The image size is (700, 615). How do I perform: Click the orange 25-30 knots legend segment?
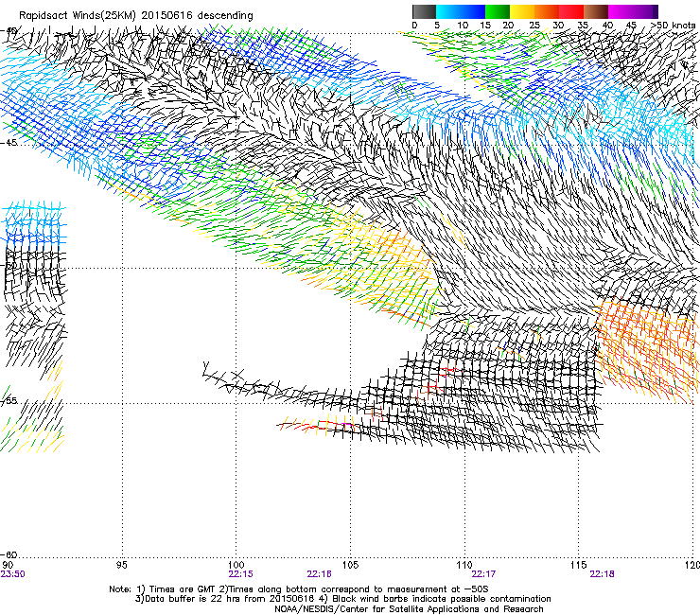pos(547,11)
